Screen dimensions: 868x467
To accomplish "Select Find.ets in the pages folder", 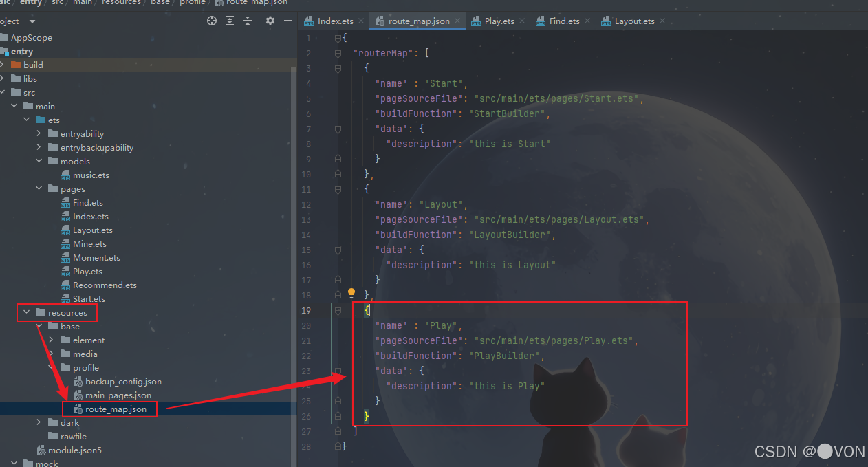I will 88,202.
